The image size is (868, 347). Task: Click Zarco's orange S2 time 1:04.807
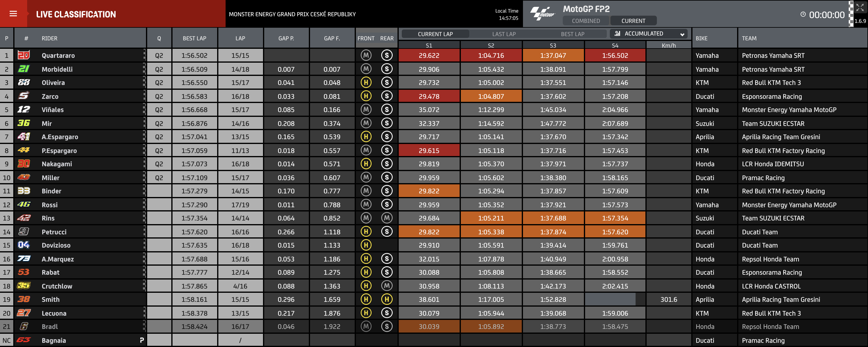pos(491,96)
